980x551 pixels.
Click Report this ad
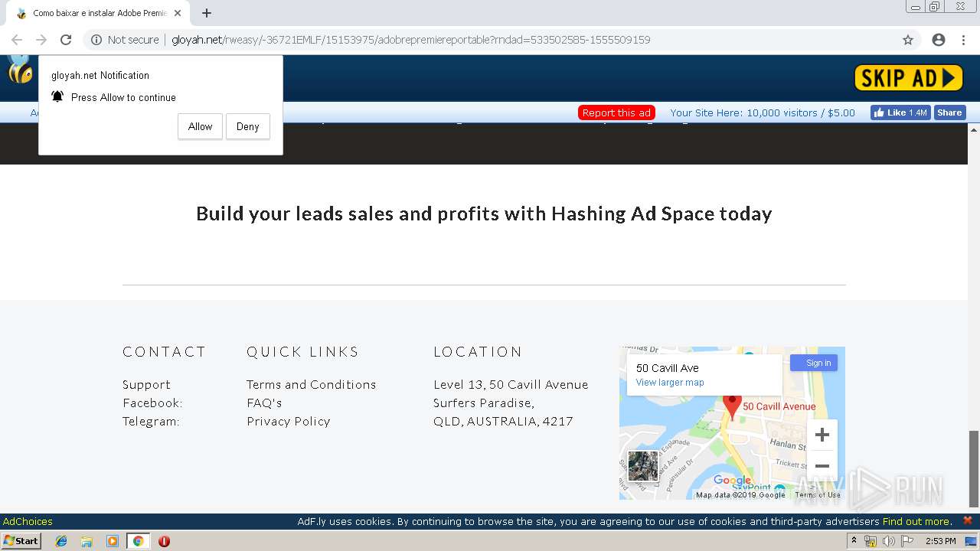(x=616, y=112)
